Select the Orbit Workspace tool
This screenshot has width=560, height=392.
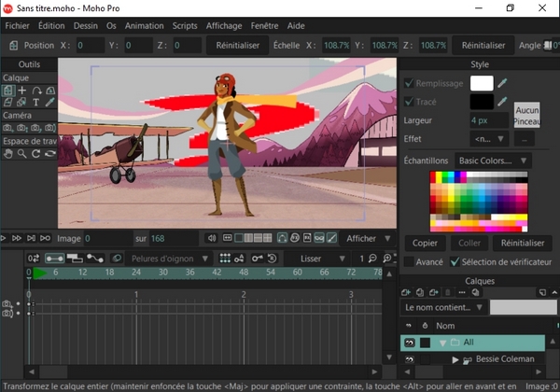point(50,154)
